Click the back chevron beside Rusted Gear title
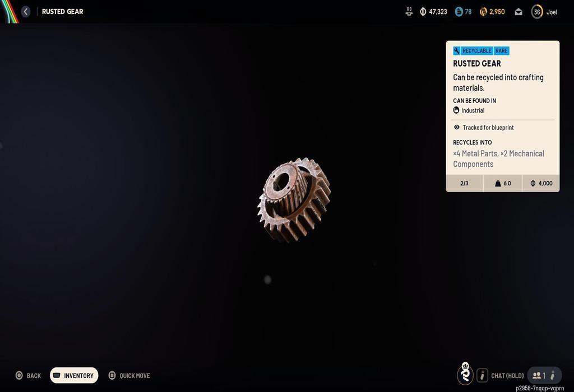This screenshot has height=392, width=574. point(26,12)
